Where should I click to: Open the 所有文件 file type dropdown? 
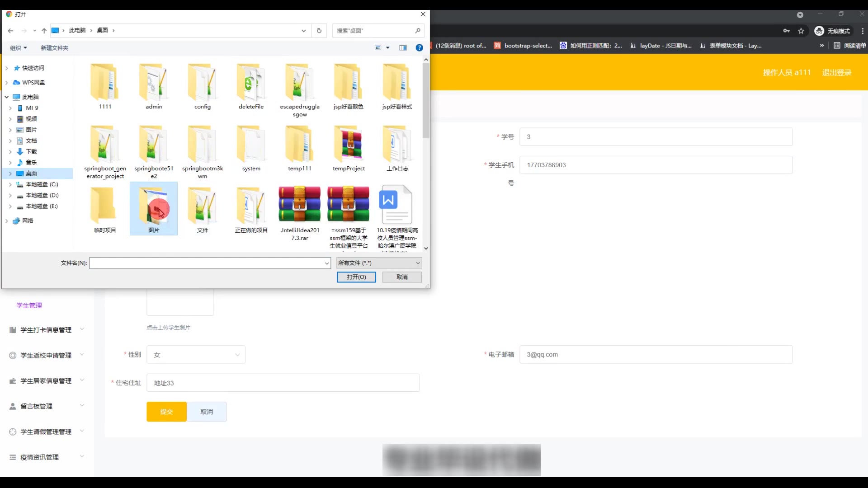click(x=379, y=263)
